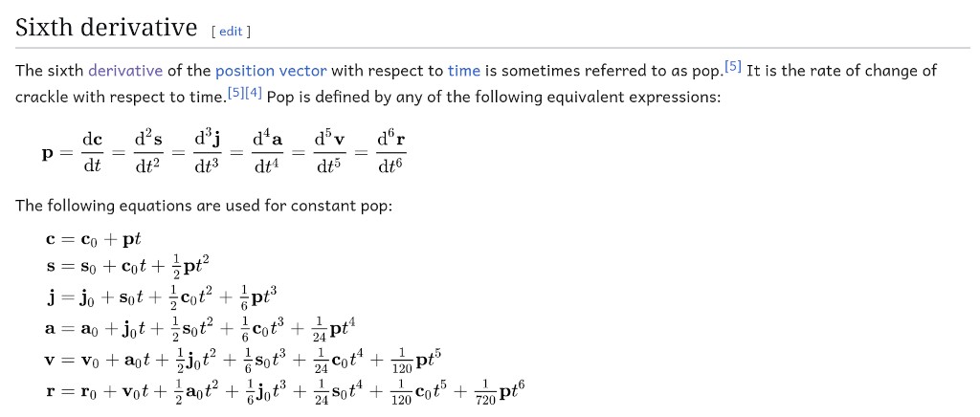The width and height of the screenshot is (980, 417).
Task: Open the time article link
Action: point(464,71)
